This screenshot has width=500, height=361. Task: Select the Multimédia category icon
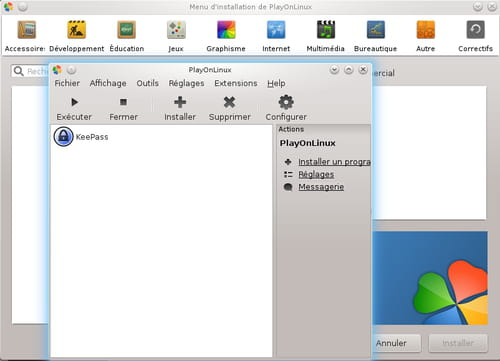tap(326, 30)
